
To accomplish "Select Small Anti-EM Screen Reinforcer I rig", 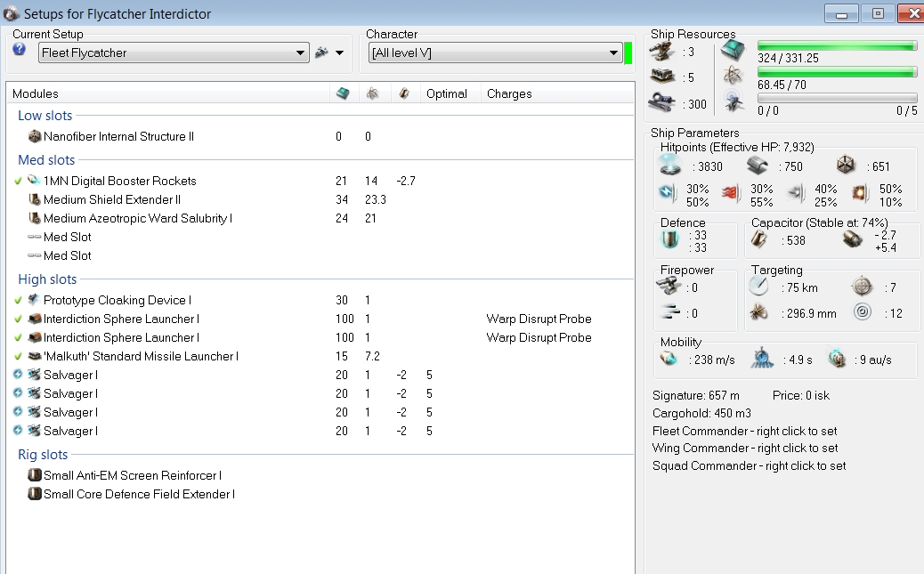I will coord(133,475).
